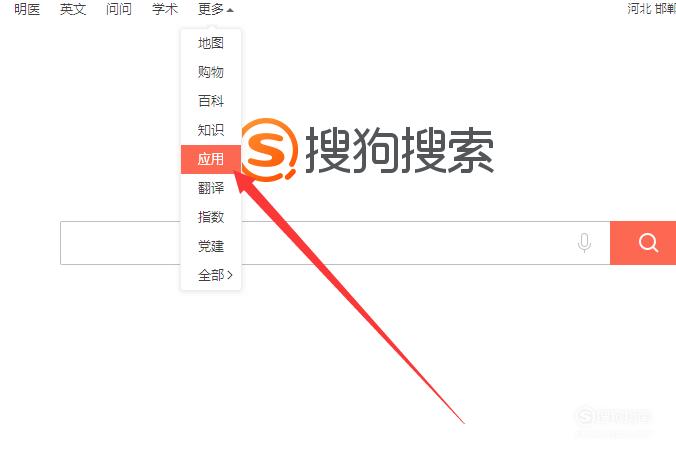Image resolution: width=676 pixels, height=463 pixels.
Task: Choose 指数 in the more menu
Action: (x=211, y=217)
